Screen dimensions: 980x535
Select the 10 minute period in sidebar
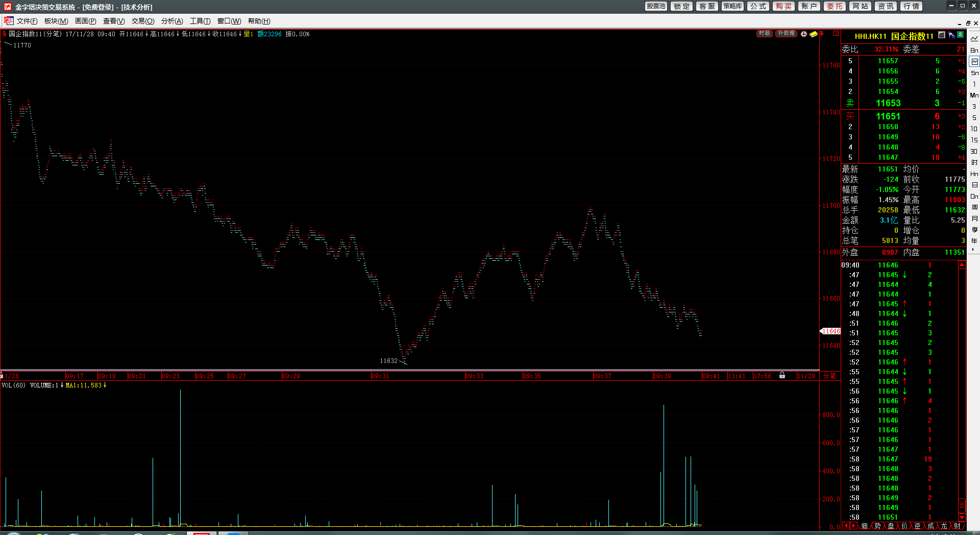coord(974,129)
